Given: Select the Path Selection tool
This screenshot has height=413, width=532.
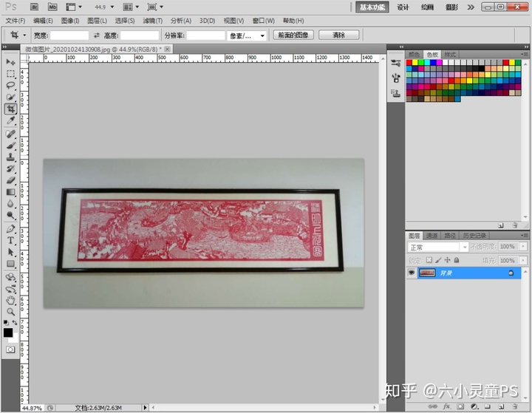Looking at the screenshot, I should point(10,252).
